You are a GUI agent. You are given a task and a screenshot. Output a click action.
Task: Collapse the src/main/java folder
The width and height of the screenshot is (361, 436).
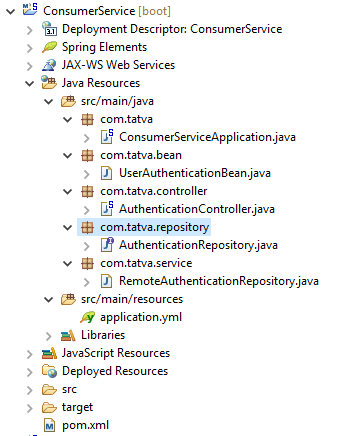pos(49,102)
